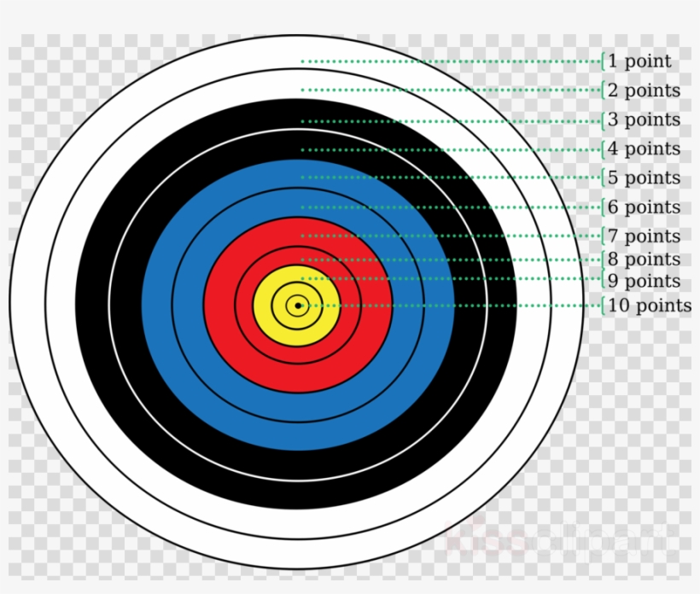Click the "9 points" label

point(644,281)
